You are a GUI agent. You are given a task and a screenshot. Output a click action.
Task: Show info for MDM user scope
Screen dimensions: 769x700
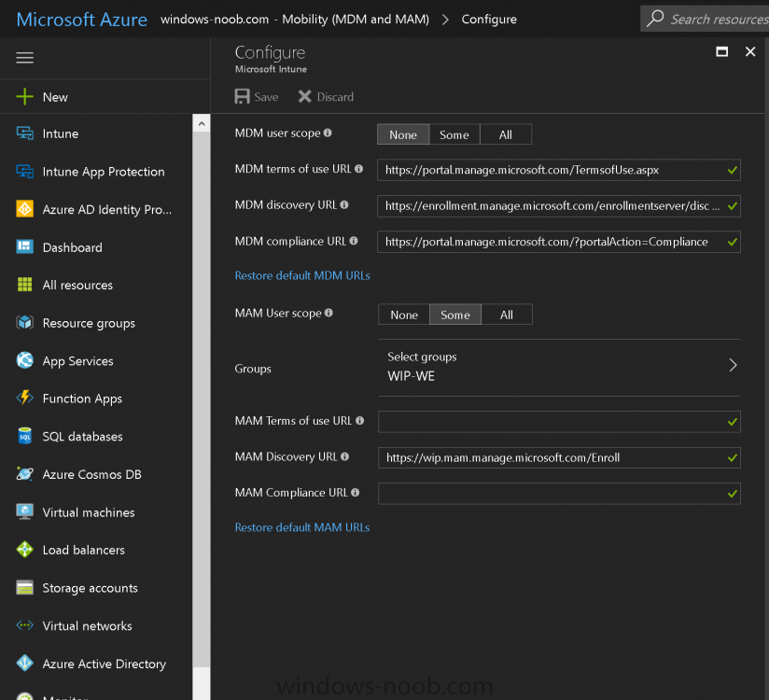[328, 133]
